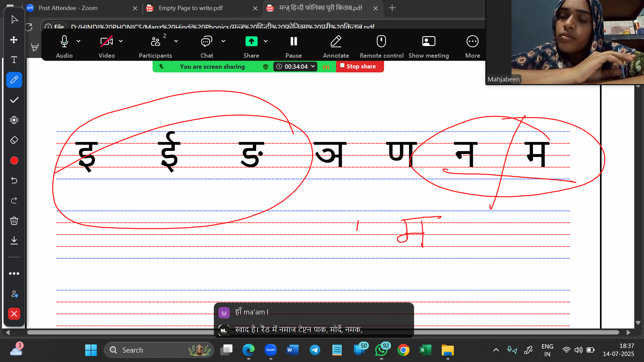The height and width of the screenshot is (362, 644).
Task: Choose the spotlight target tool
Action: pyautogui.click(x=14, y=120)
